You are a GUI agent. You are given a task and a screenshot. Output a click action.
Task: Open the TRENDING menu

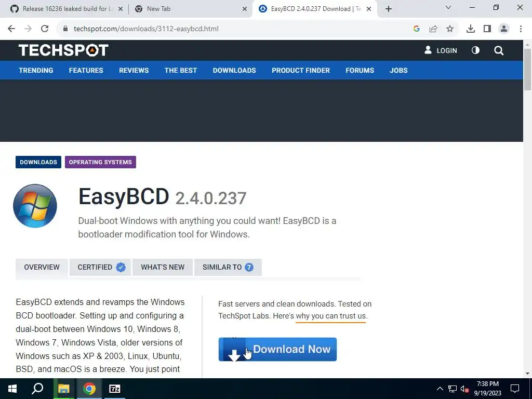coord(36,70)
